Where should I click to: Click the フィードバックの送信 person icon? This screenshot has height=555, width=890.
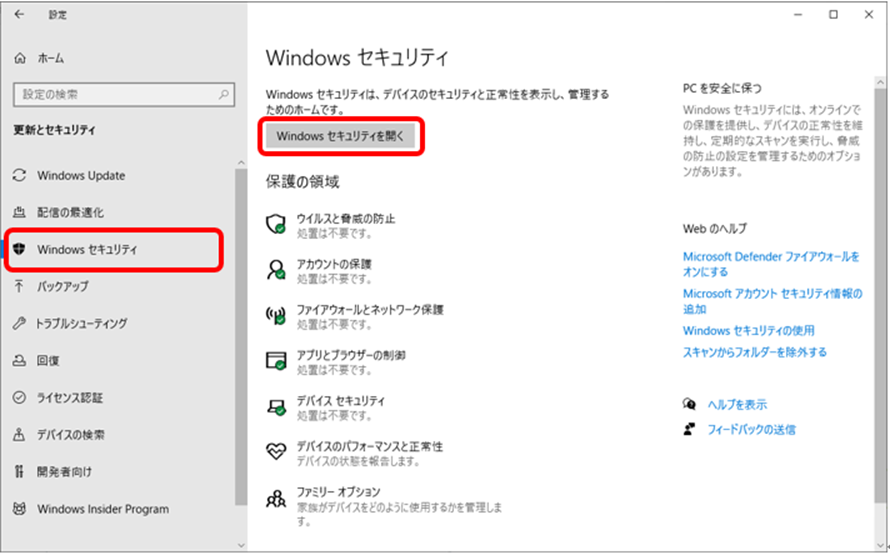pos(689,429)
